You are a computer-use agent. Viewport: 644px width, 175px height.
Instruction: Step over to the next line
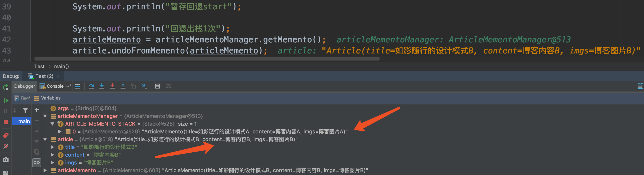91,86
